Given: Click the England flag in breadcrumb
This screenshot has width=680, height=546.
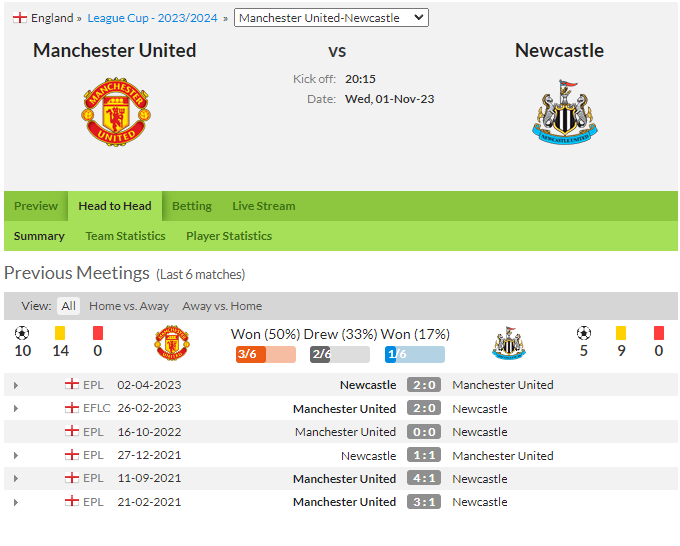Looking at the screenshot, I should click(x=20, y=18).
